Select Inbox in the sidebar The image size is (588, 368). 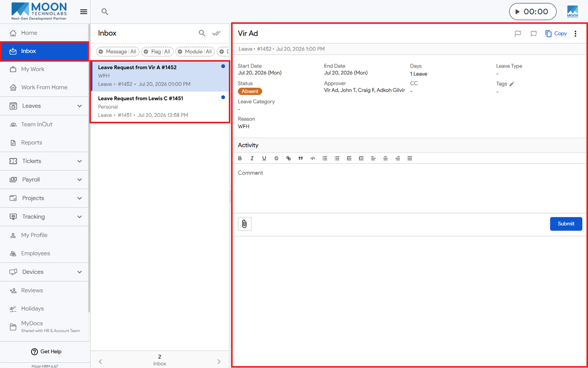pos(44,51)
